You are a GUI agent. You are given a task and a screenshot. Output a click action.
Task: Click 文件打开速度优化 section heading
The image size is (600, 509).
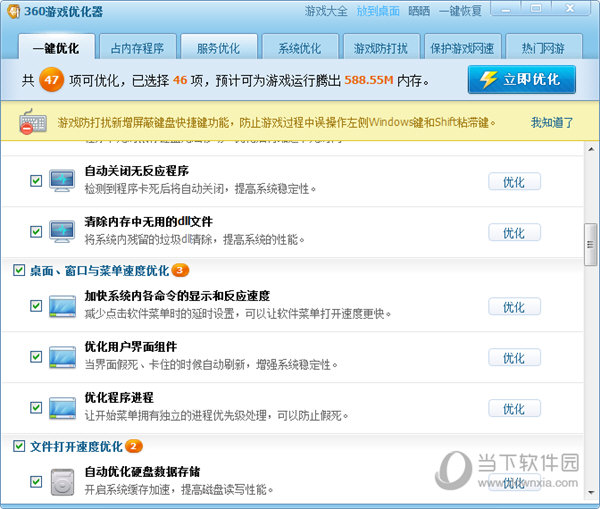click(76, 446)
